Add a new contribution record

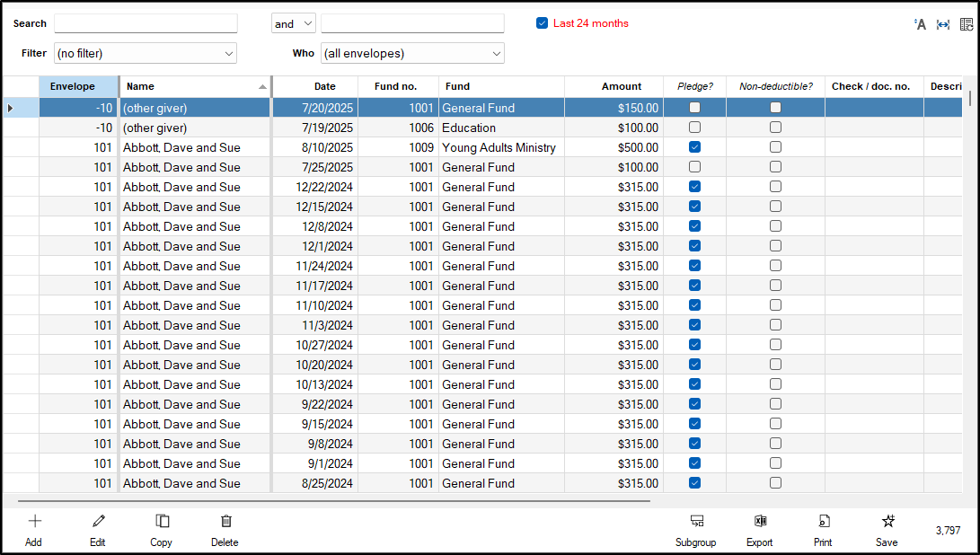[34, 529]
